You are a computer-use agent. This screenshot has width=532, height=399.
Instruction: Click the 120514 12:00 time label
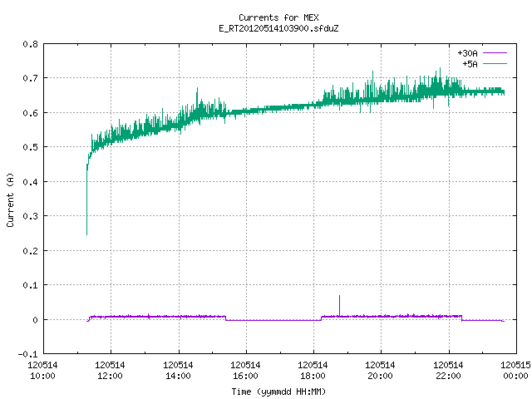pyautogui.click(x=110, y=371)
